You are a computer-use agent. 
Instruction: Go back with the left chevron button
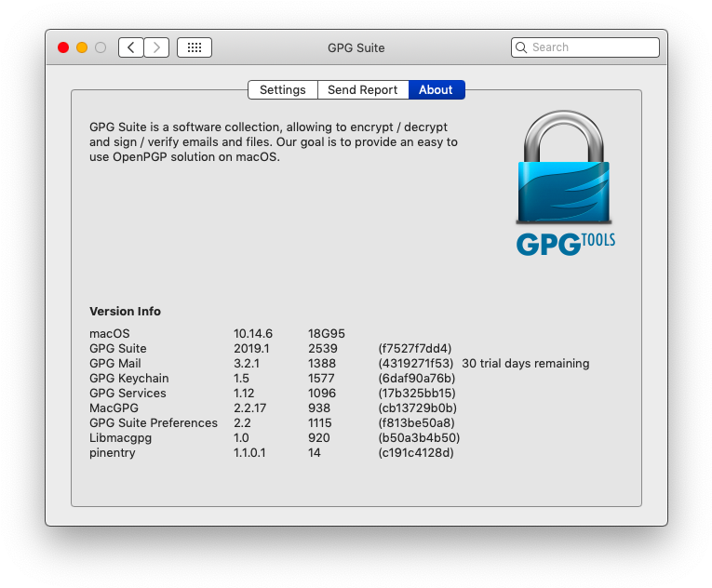[x=131, y=47]
